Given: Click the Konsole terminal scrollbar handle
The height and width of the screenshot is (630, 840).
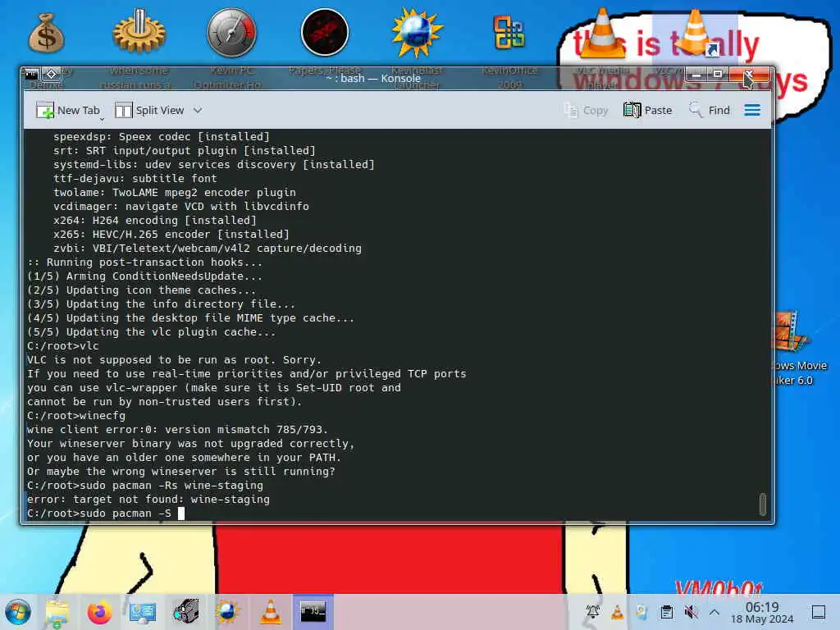Looking at the screenshot, I should click(762, 504).
